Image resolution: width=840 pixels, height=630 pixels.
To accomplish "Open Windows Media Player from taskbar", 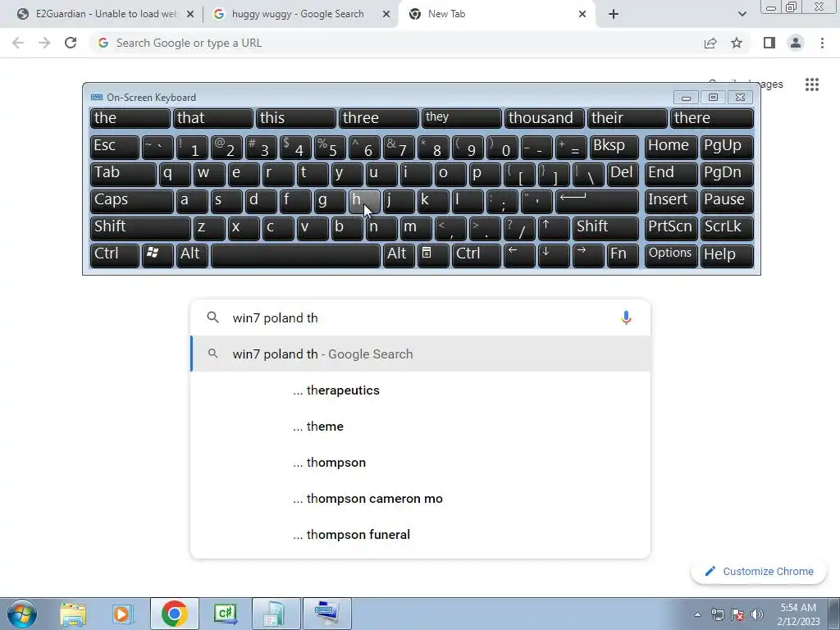I will pyautogui.click(x=123, y=614).
